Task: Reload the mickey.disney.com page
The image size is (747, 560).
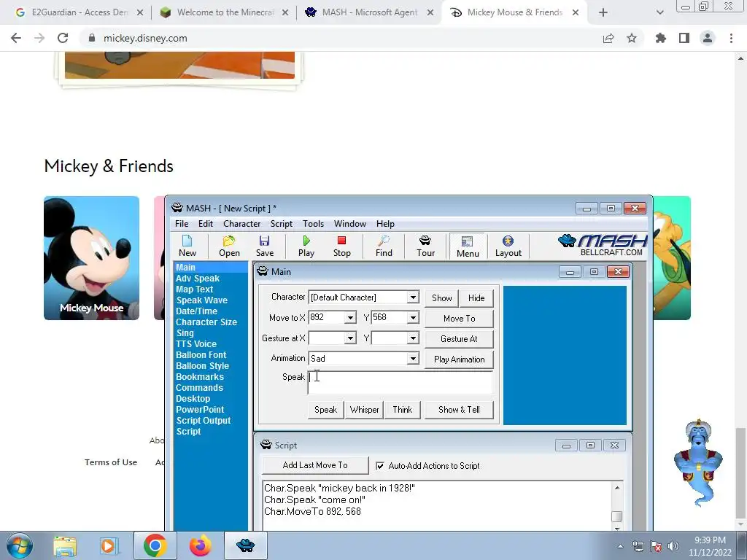Action: click(x=63, y=38)
